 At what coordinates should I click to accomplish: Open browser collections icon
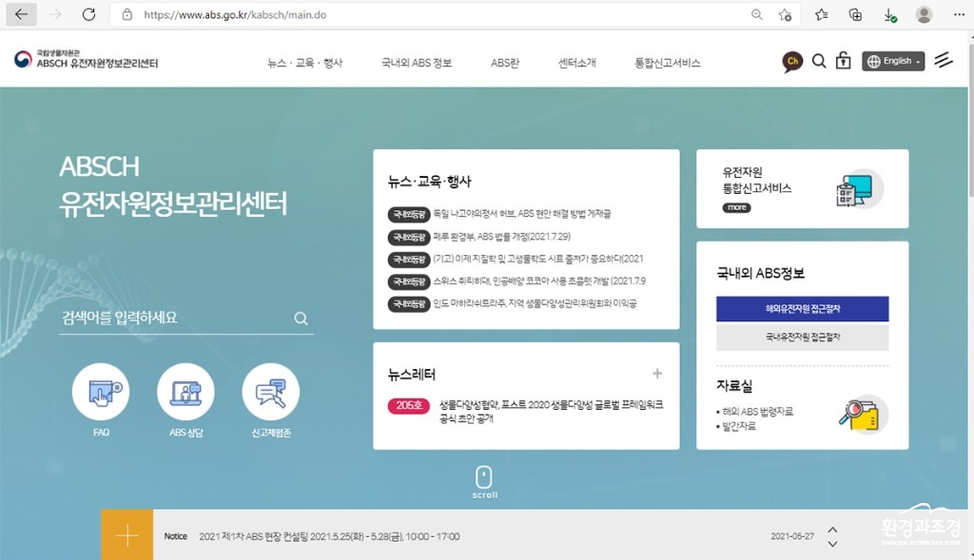[x=855, y=14]
